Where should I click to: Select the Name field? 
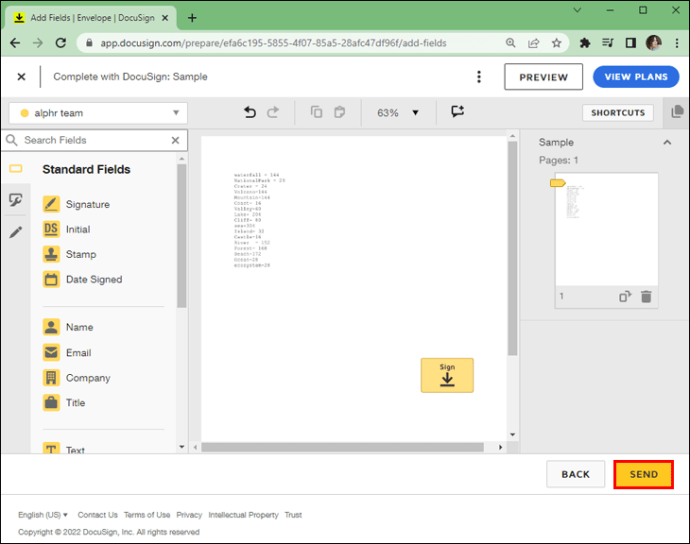point(68,327)
